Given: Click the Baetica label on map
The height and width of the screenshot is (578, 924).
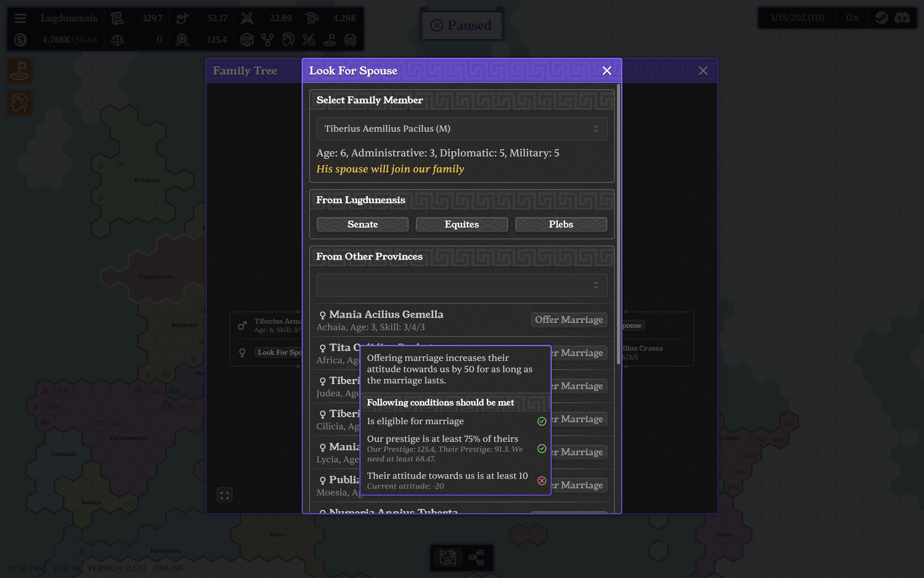Looking at the screenshot, I should 91,502.
